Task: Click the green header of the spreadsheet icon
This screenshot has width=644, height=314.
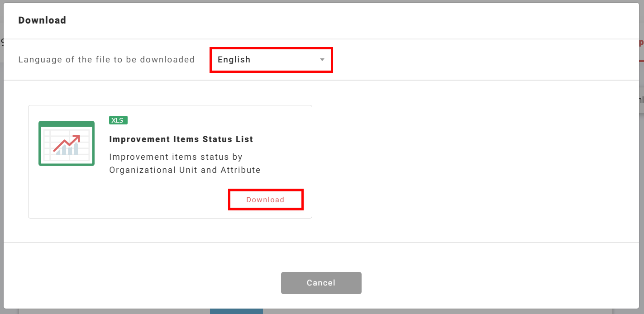Action: pyautogui.click(x=67, y=124)
